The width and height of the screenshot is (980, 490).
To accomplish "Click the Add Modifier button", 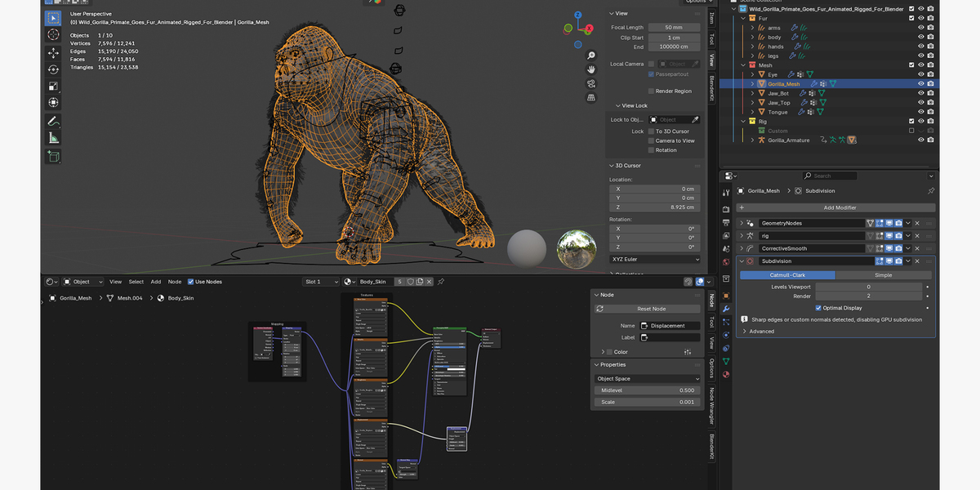I will [835, 207].
